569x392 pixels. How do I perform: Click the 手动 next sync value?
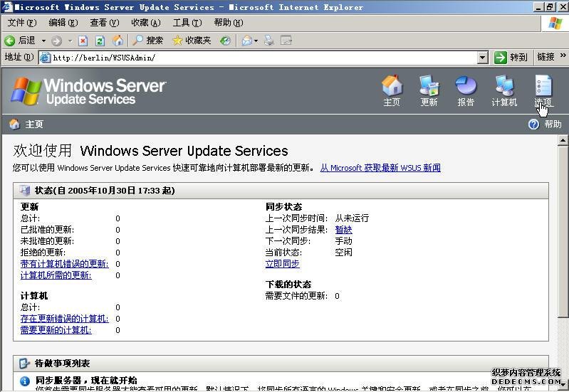pos(344,241)
